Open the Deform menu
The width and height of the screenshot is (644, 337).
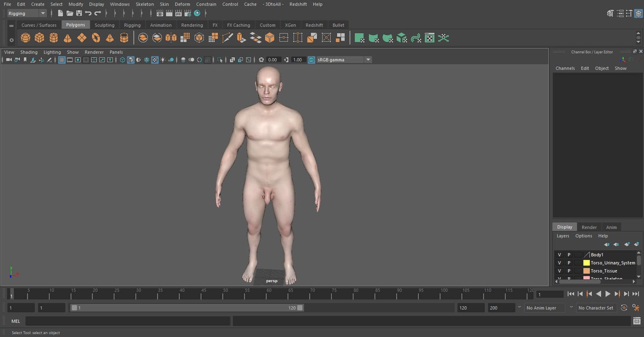click(182, 4)
